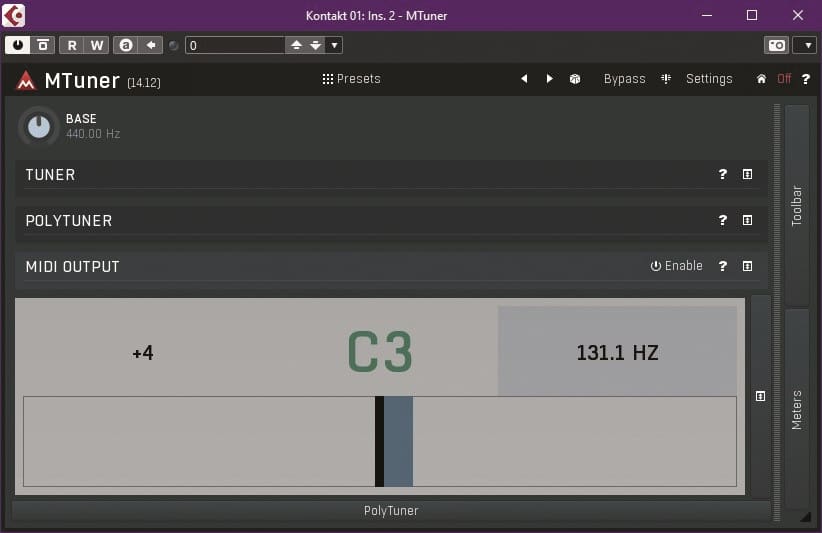822x533 pixels.
Task: Toggle the Bypass button
Action: click(x=624, y=79)
